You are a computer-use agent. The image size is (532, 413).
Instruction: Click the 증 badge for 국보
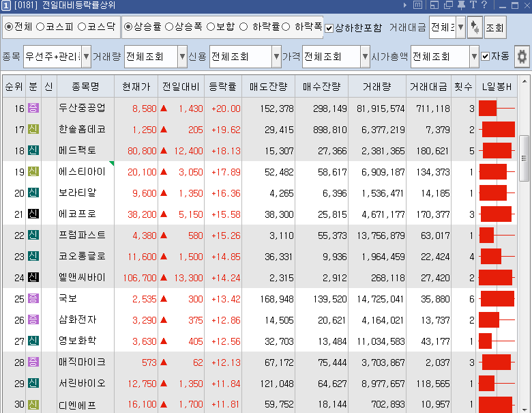[x=33, y=298]
